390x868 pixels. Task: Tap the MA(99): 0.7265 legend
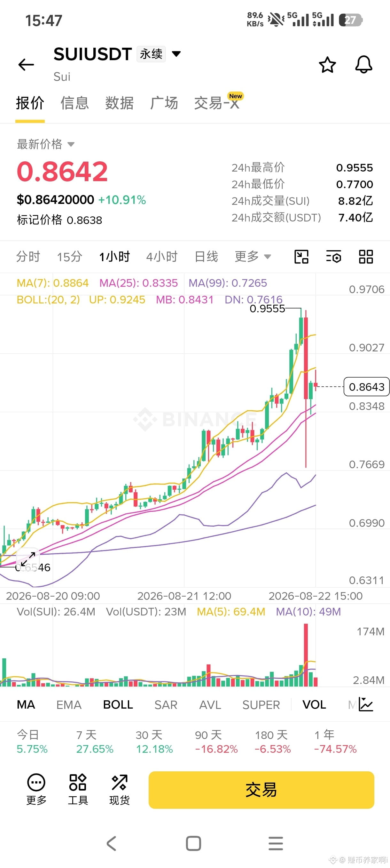click(228, 283)
